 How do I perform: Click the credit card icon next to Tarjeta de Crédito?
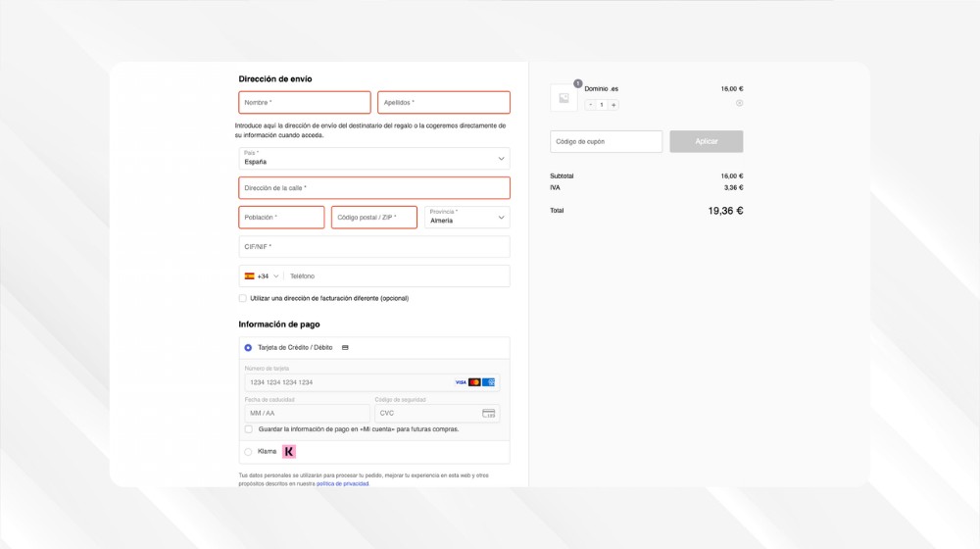tap(345, 348)
